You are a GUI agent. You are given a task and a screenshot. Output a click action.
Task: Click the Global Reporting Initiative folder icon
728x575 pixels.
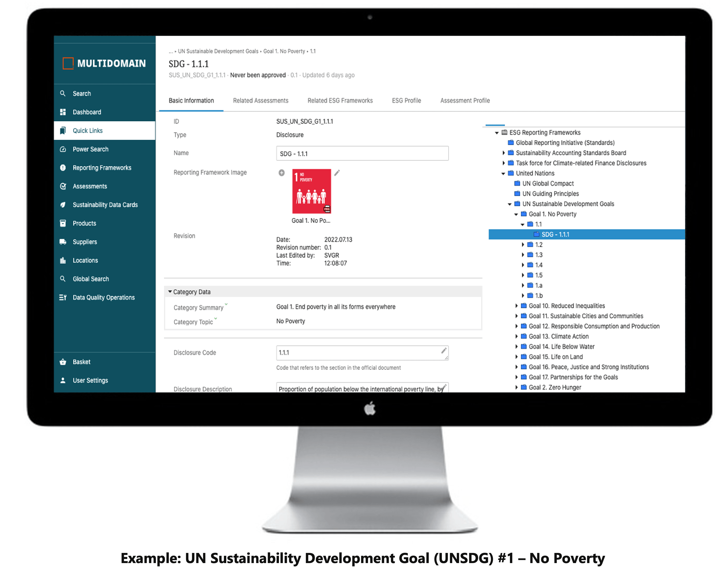click(511, 142)
